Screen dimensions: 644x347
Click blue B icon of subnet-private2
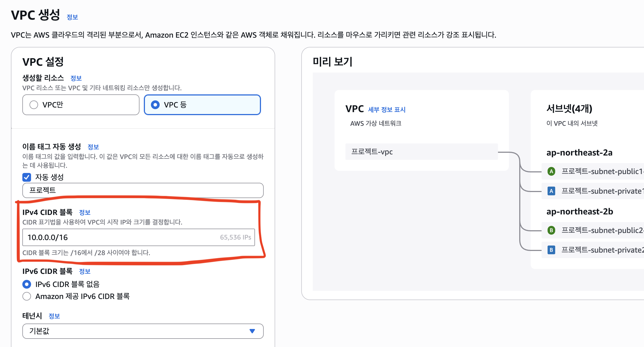[x=551, y=250]
